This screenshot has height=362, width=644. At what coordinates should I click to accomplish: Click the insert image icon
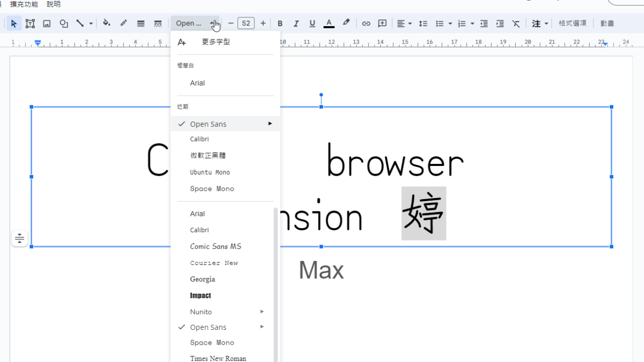47,23
